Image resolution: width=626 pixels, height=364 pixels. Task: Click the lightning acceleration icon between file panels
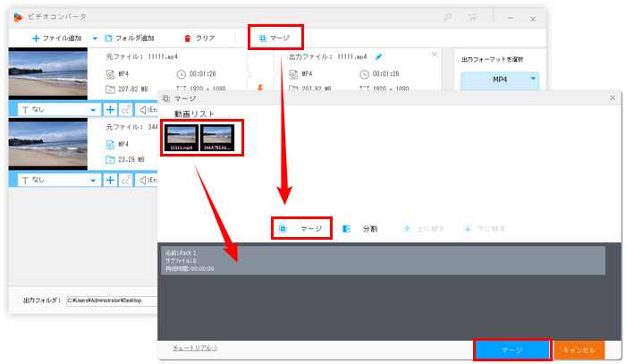tap(260, 87)
